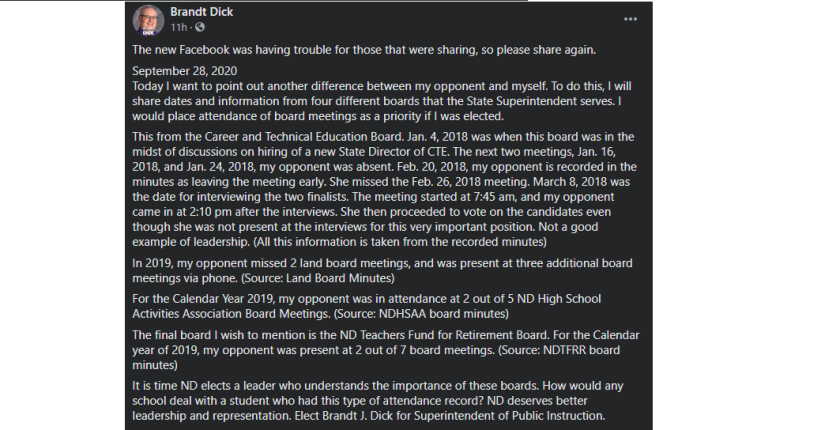
Task: Click the paragraph on 2019 land board meetings
Action: [x=382, y=270]
